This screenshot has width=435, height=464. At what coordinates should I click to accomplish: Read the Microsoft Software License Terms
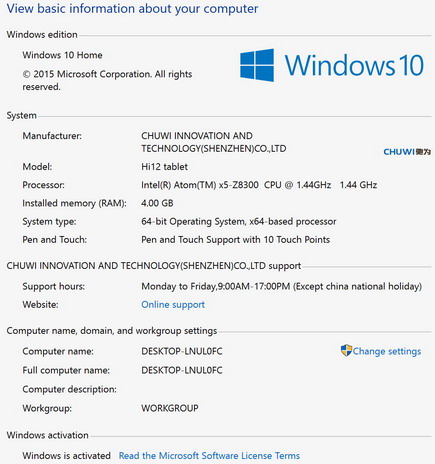click(209, 456)
